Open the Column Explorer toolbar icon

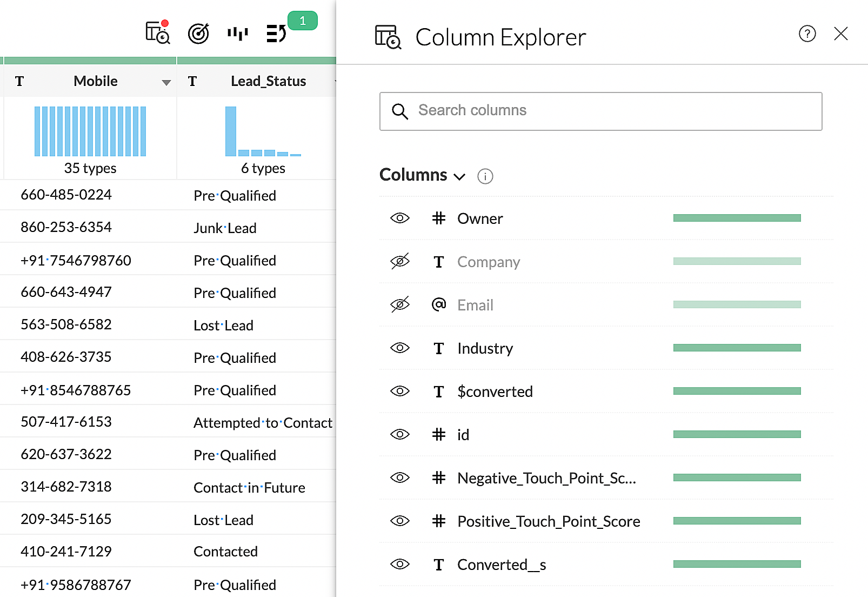tap(157, 33)
